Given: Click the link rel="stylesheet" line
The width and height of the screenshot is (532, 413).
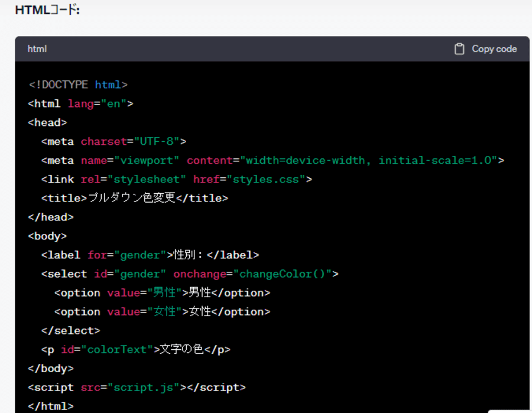Looking at the screenshot, I should coord(176,180).
